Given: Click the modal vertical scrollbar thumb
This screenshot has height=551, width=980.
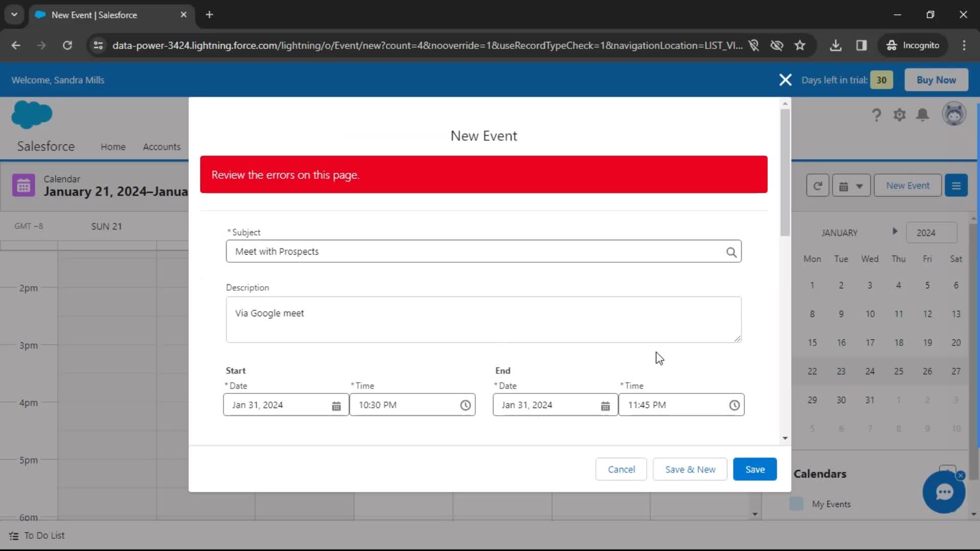Looking at the screenshot, I should [785, 172].
